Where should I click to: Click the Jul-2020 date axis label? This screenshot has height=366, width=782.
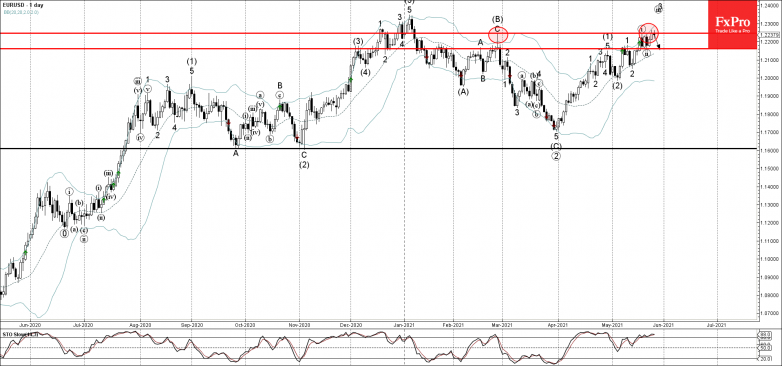pos(83,325)
